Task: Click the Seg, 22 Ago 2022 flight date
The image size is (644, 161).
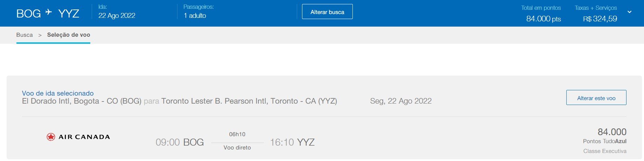Action: [401, 101]
